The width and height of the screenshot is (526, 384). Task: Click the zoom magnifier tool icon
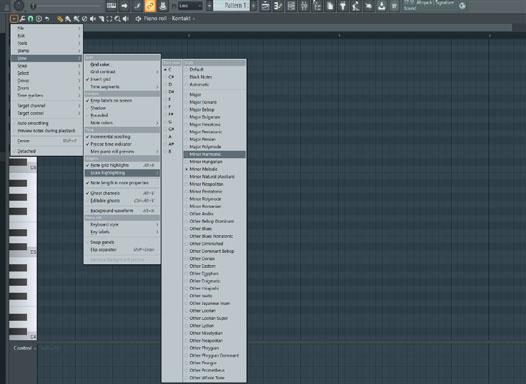[x=117, y=19]
